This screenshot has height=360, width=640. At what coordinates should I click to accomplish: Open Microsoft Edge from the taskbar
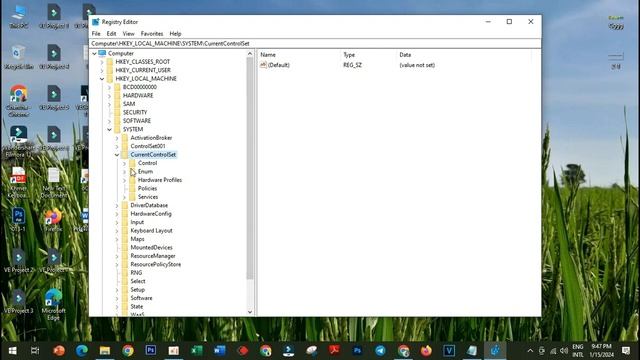[x=82, y=351]
